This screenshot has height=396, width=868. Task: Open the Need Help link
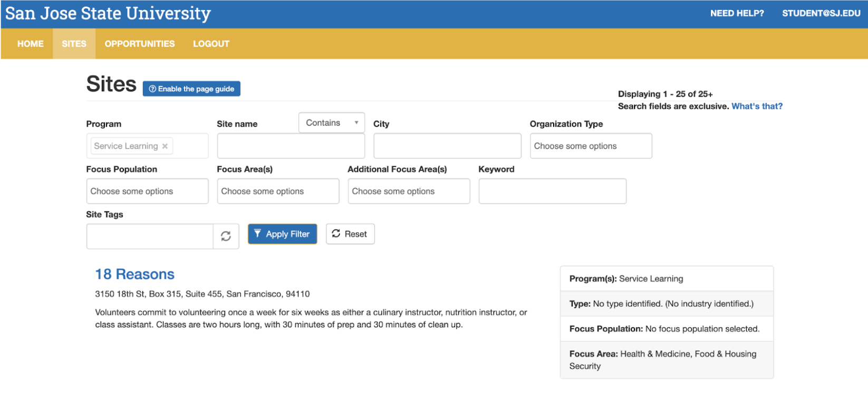coord(737,13)
